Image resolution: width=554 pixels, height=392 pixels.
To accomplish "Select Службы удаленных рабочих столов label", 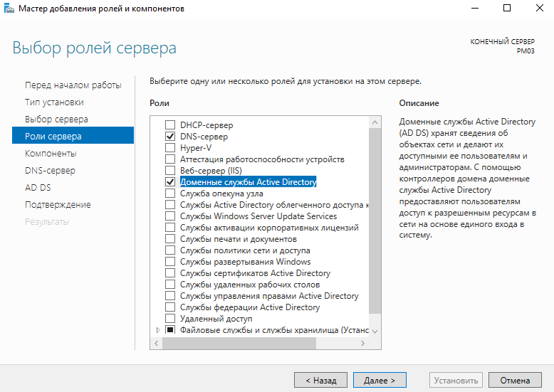I will [250, 285].
